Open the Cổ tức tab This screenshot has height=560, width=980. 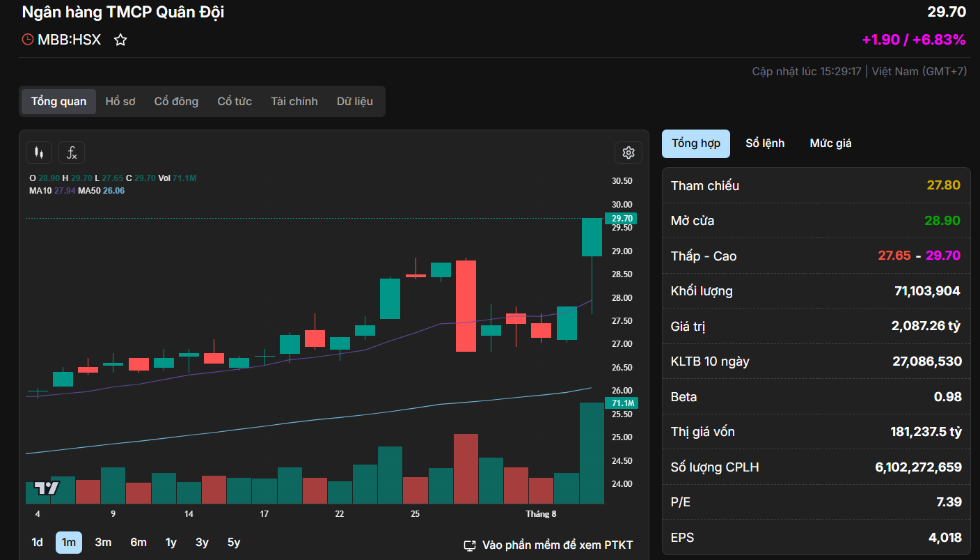pos(235,102)
